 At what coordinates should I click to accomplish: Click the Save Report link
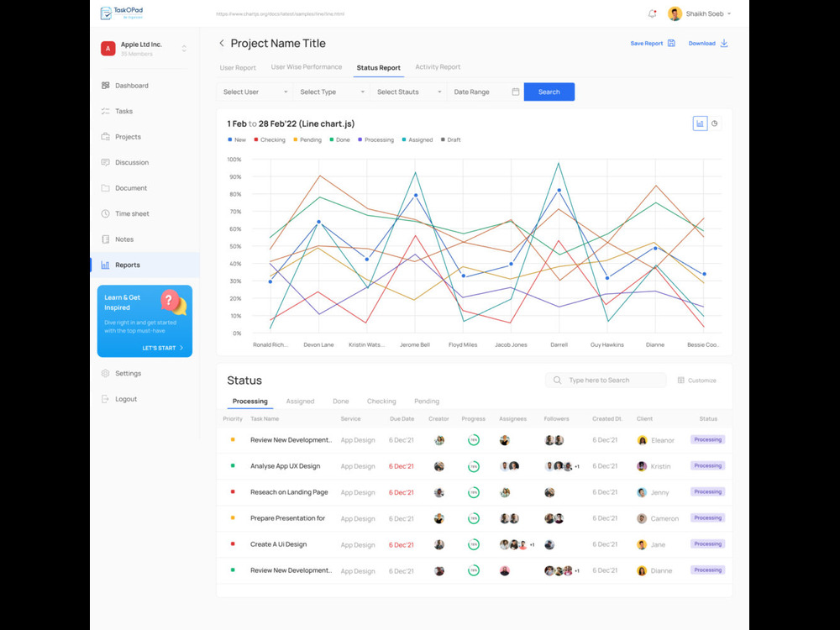point(653,43)
